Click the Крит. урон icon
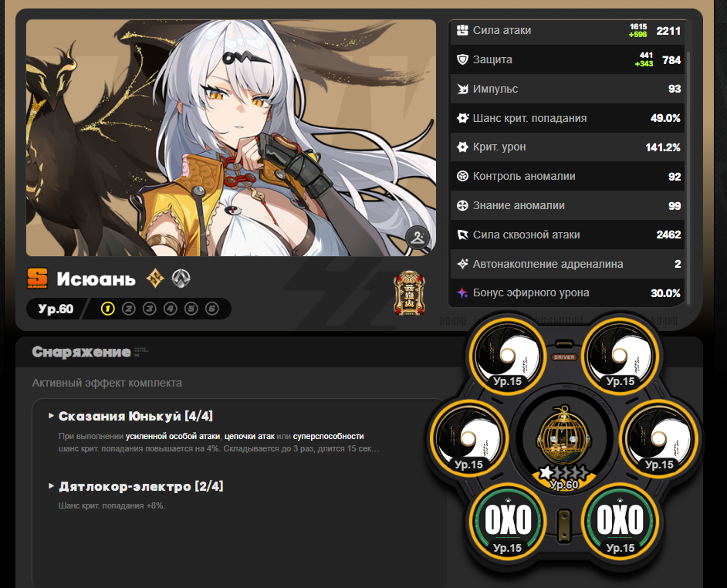This screenshot has height=588, width=727. 462,147
